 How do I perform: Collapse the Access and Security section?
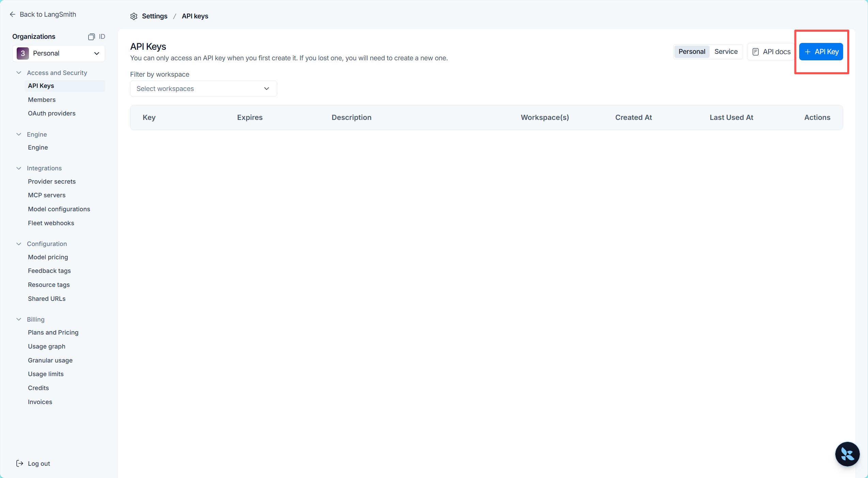click(x=19, y=73)
